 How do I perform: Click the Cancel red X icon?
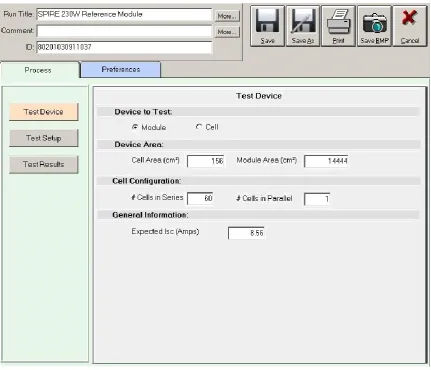pyautogui.click(x=410, y=26)
